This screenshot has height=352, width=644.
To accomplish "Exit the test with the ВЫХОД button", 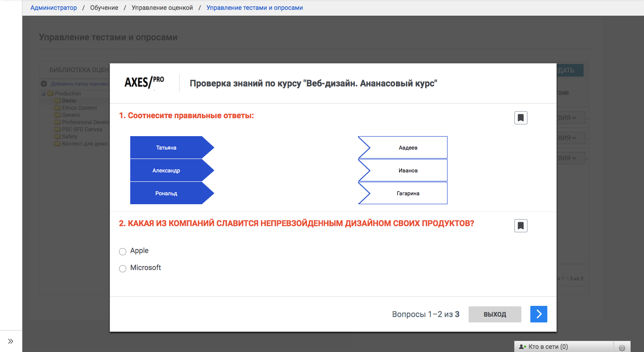I will pyautogui.click(x=495, y=314).
